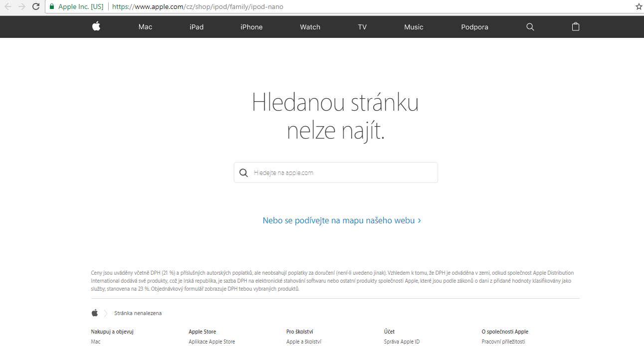Click the 'Apple Store' footer heading
Image resolution: width=644 pixels, height=346 pixels.
coord(202,332)
